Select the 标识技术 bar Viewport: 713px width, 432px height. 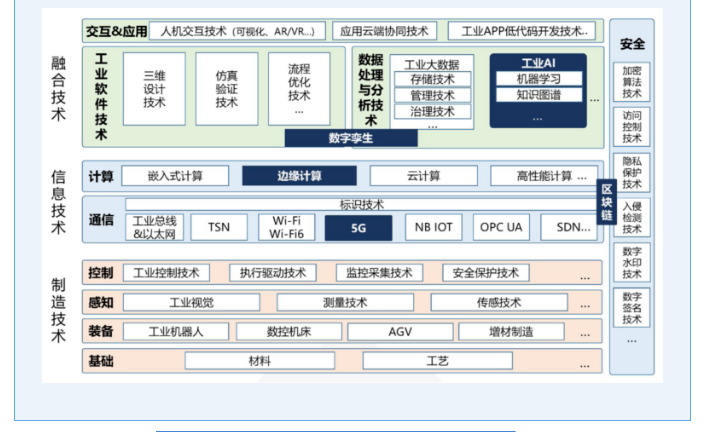(361, 204)
